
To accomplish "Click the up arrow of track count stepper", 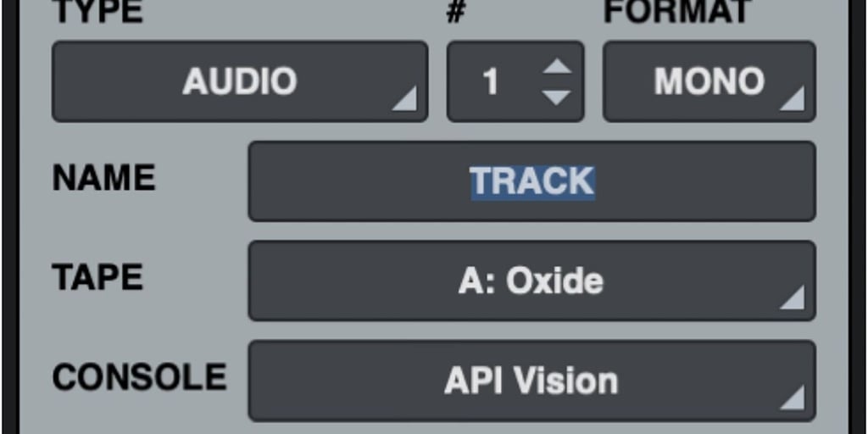I will click(556, 66).
